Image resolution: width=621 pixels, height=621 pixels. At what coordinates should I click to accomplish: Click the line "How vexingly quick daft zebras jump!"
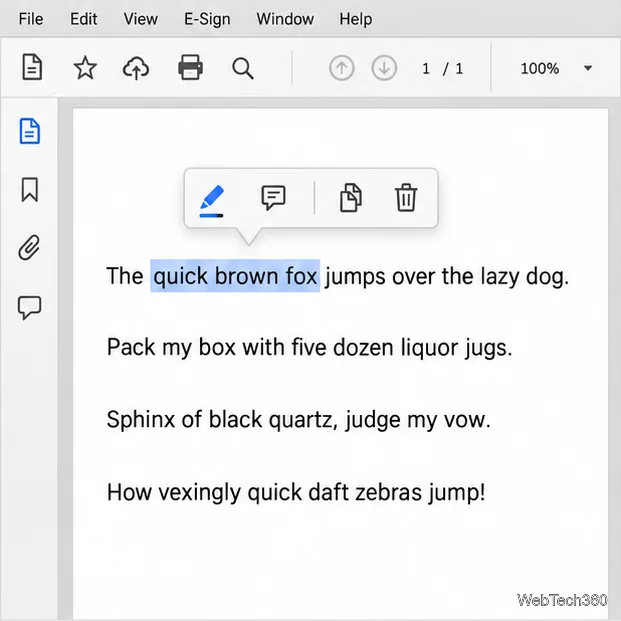(x=296, y=492)
